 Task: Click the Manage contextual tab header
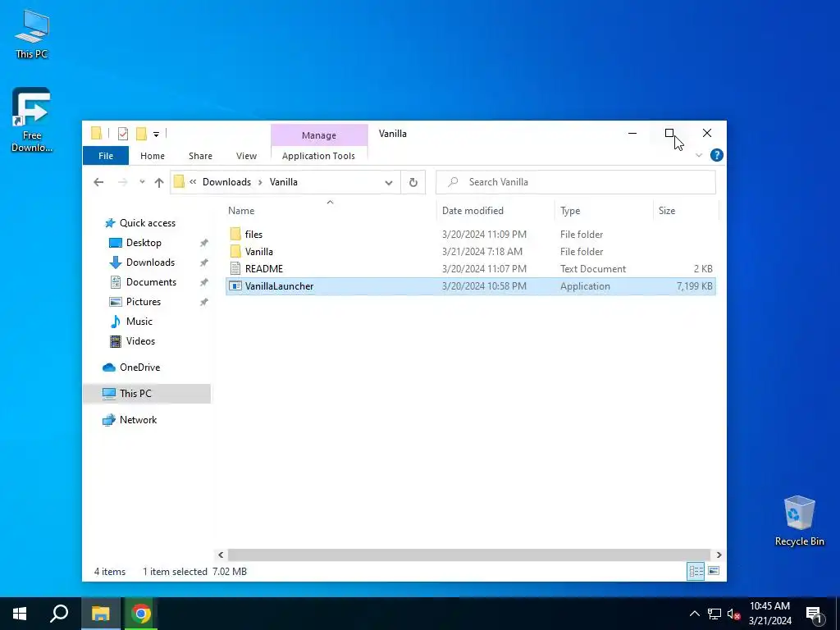click(x=319, y=135)
